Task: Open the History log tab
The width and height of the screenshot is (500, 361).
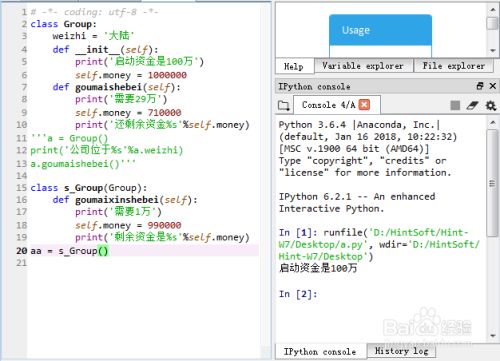Action: point(401,351)
